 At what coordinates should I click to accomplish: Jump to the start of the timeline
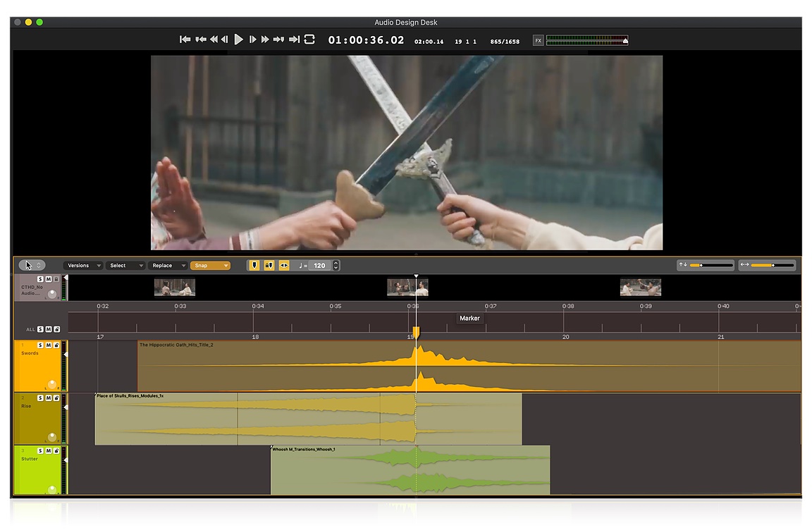pos(185,39)
